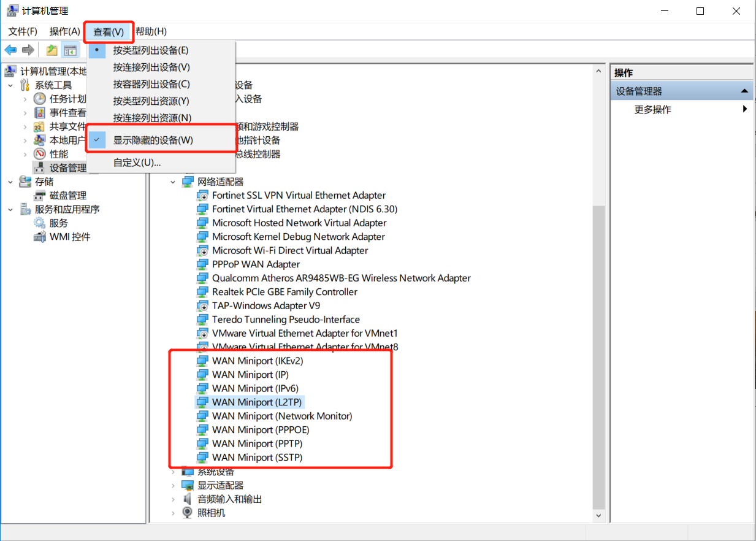Select Teredo Tunneling Pseudo-Interface
This screenshot has width=756, height=541.
[x=286, y=320]
